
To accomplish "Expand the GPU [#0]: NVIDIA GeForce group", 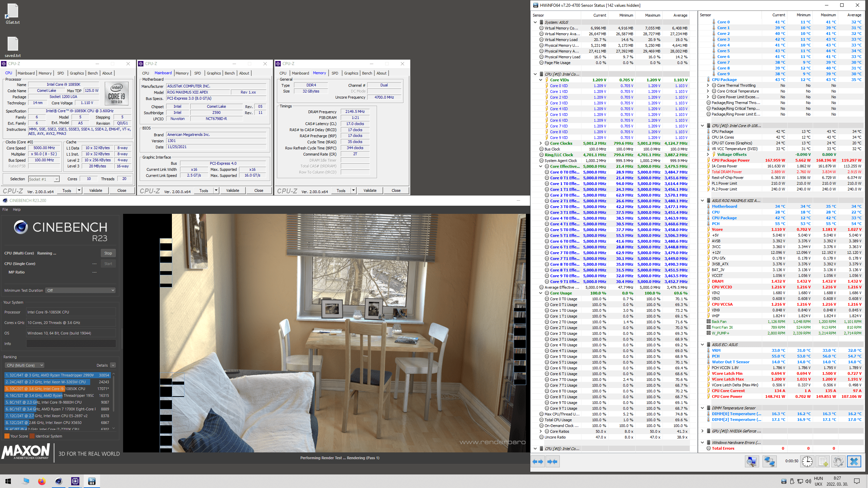I will coord(703,431).
